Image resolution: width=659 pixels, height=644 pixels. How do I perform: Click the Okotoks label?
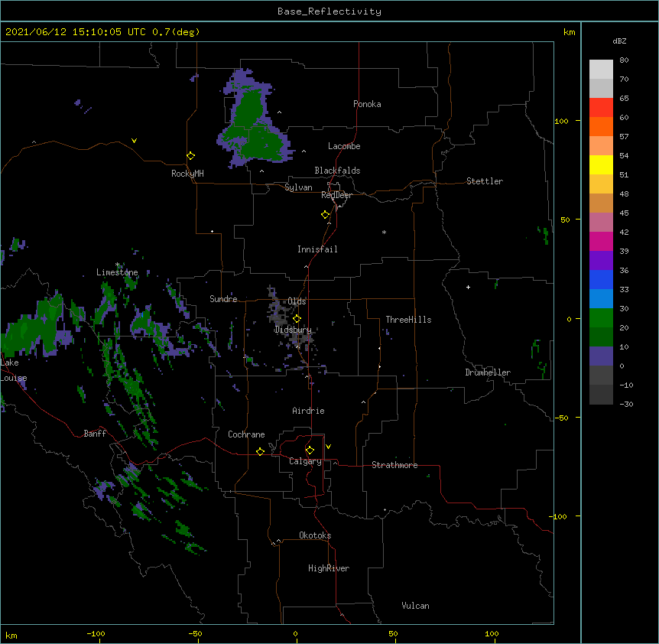315,535
